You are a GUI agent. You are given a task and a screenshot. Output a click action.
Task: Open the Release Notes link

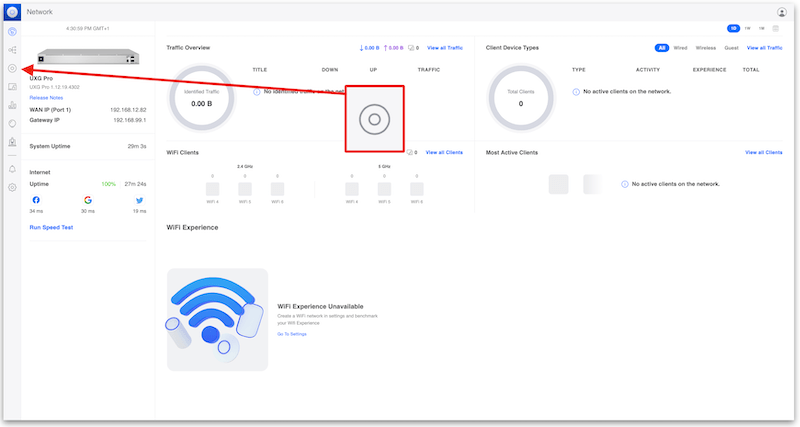46,98
